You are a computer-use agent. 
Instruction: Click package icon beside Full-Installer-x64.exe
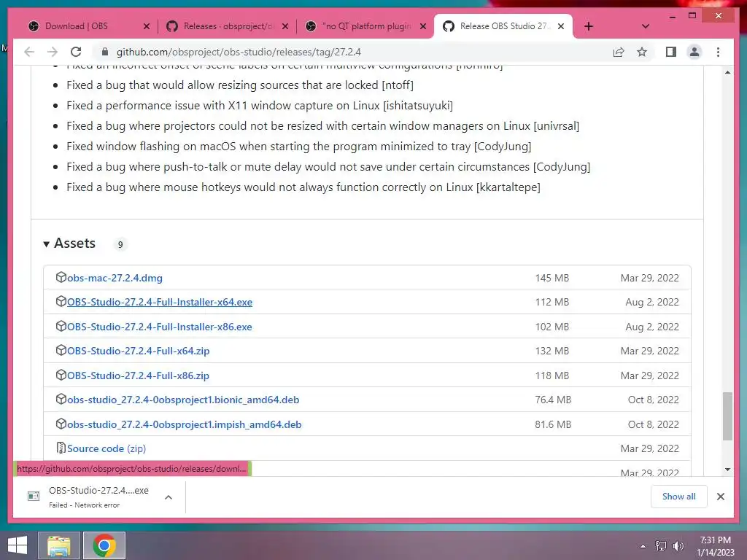pyautogui.click(x=61, y=301)
